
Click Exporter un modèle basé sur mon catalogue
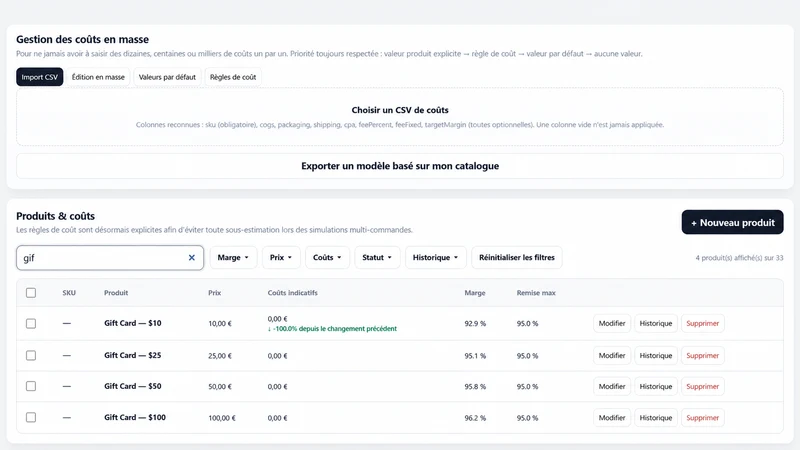pyautogui.click(x=400, y=166)
